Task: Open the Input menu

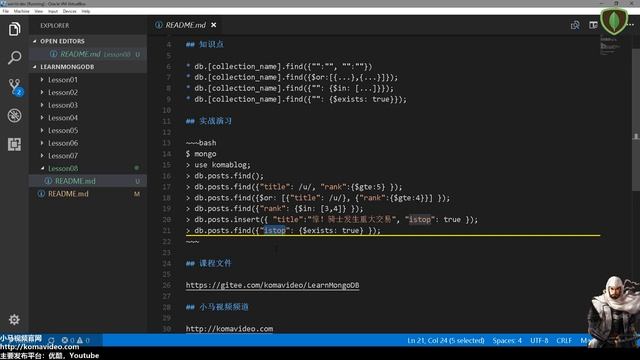Action: [53, 11]
